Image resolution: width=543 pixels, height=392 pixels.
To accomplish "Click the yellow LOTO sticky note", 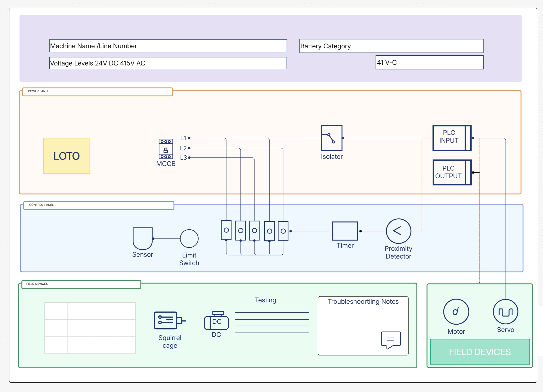I will (67, 156).
